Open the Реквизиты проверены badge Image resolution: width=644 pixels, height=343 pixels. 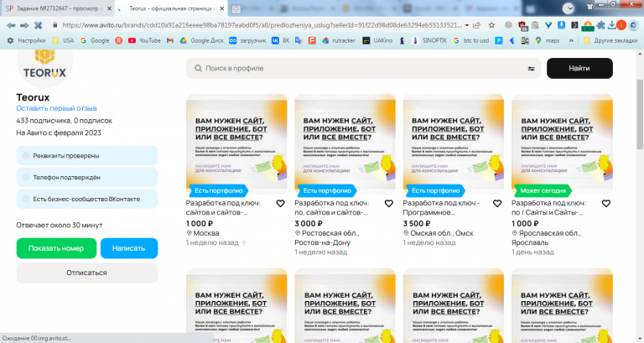point(87,156)
